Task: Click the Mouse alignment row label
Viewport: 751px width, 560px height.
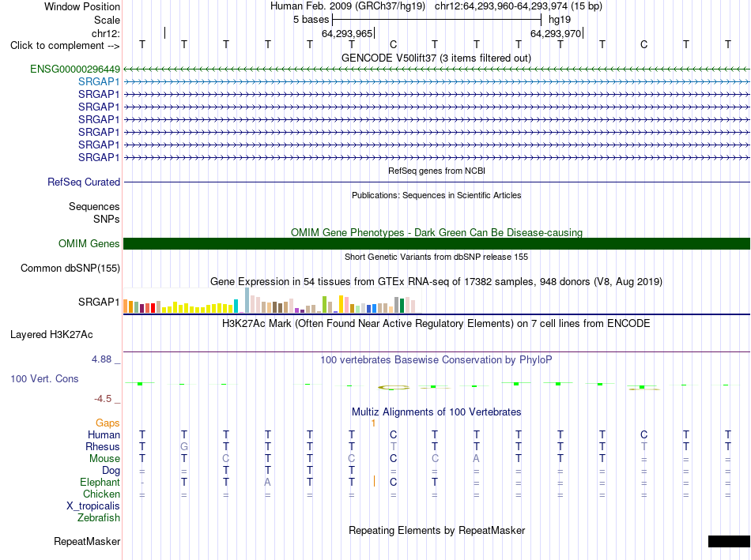Action: tap(104, 459)
